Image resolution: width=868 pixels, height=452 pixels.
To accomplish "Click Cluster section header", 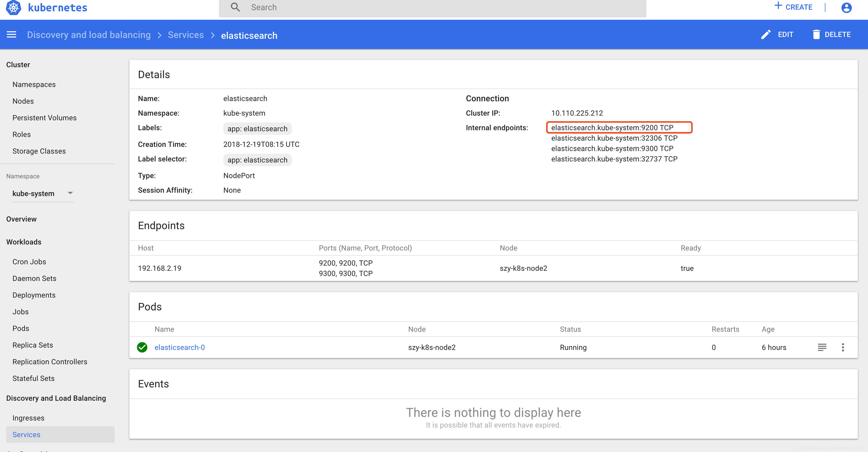I will click(18, 65).
